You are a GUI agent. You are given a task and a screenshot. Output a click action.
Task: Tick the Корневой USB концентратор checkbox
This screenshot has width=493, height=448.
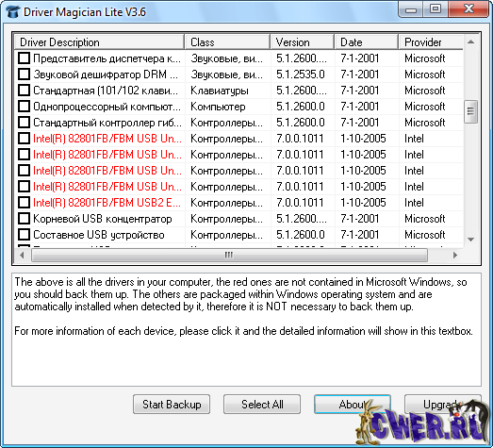point(24,219)
